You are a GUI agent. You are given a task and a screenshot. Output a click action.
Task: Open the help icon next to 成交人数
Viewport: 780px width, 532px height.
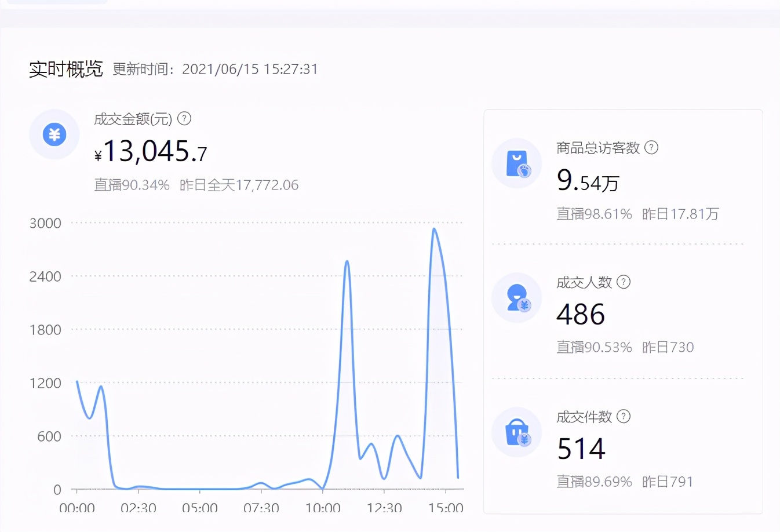pos(624,282)
